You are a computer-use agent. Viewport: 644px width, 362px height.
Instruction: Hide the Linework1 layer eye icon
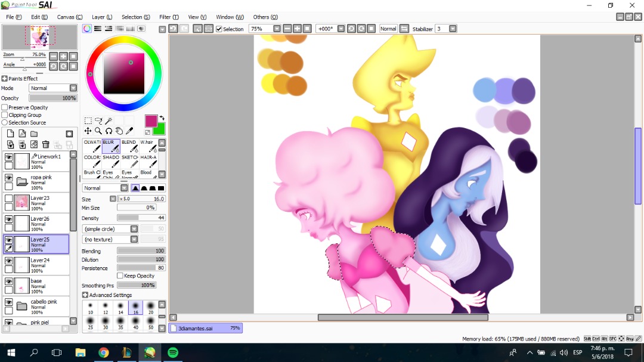click(x=8, y=157)
